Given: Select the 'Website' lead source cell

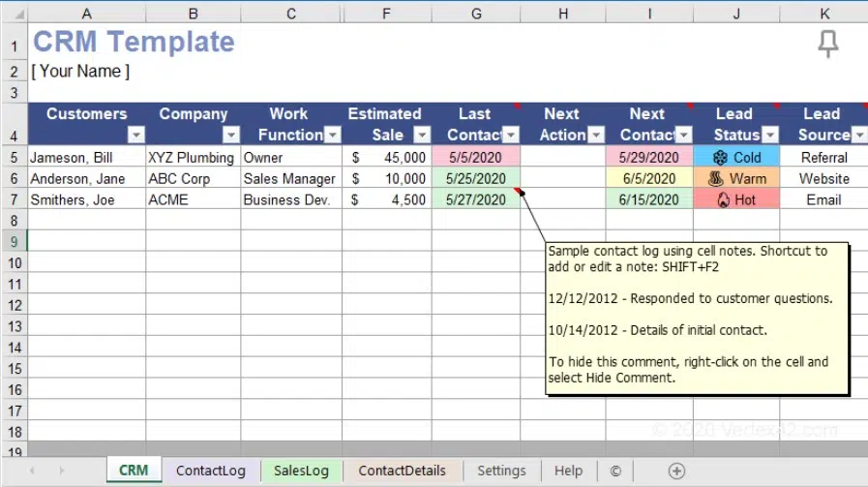Looking at the screenshot, I should click(x=823, y=178).
